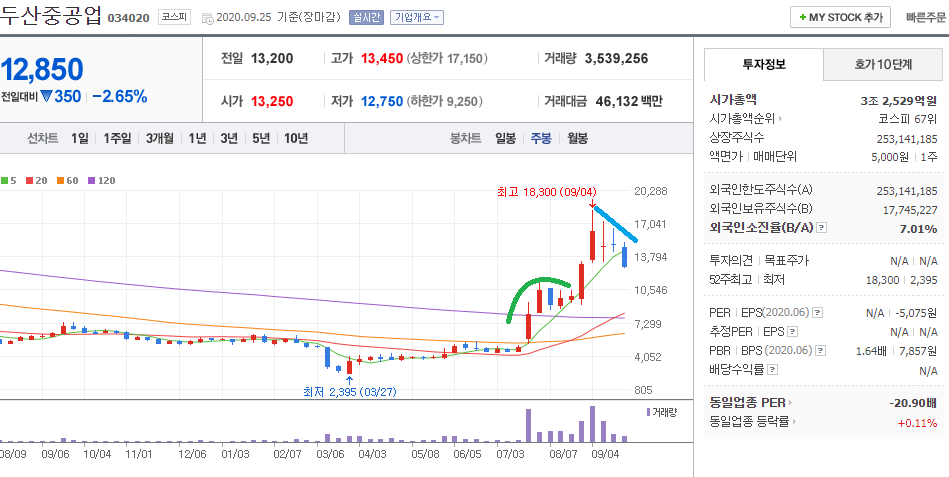Viewport: 949px width, 477px height.
Task: Click the 동일업종 PER link
Action: point(747,403)
